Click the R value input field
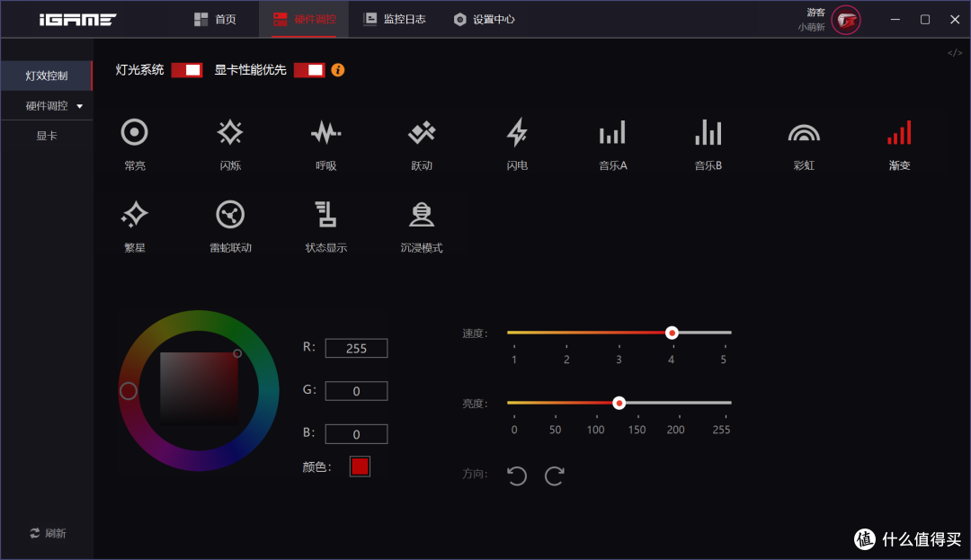 pyautogui.click(x=356, y=348)
